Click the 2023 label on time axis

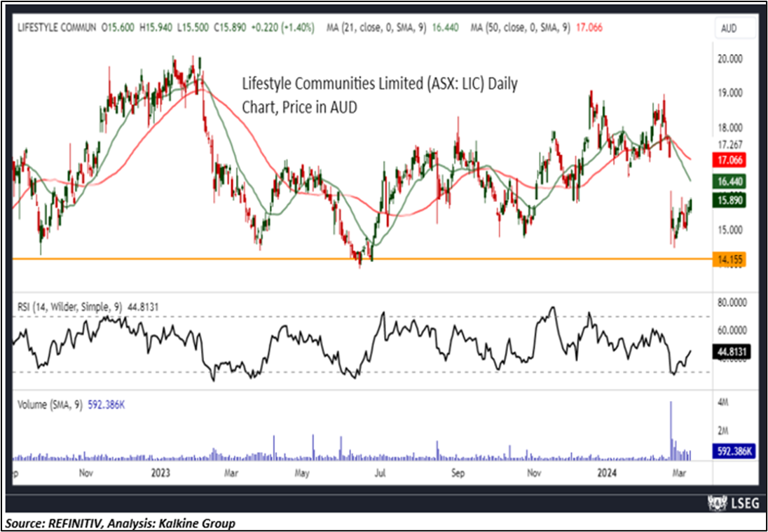160,475
